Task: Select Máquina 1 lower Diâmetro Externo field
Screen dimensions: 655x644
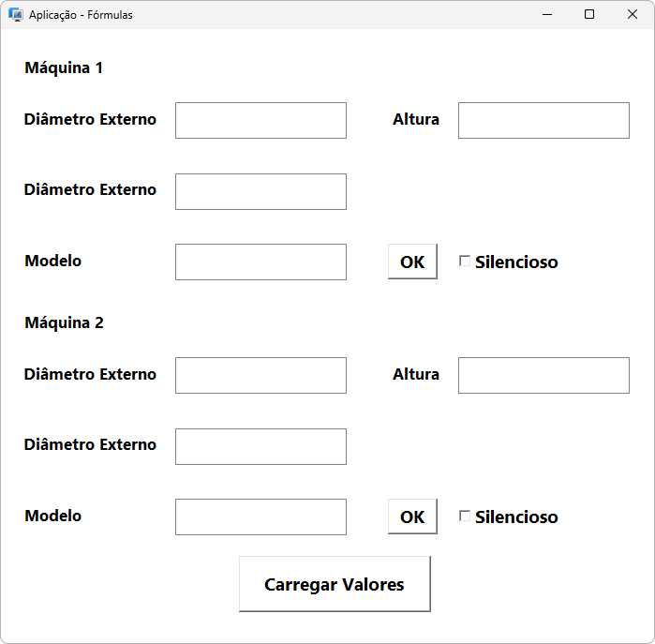Action: pos(261,191)
